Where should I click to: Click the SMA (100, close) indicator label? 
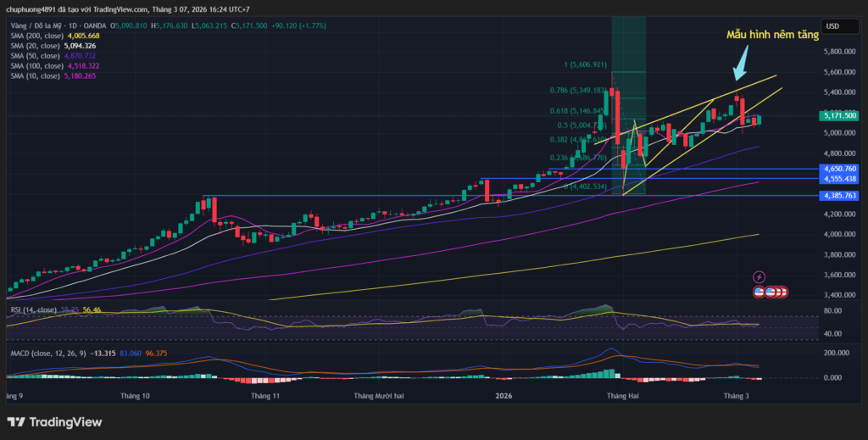click(x=42, y=66)
